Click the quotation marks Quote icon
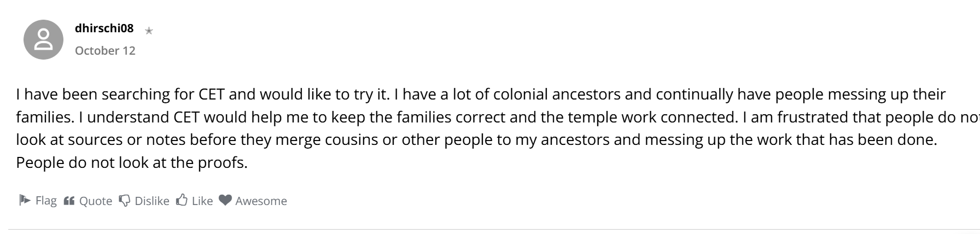 [x=69, y=201]
